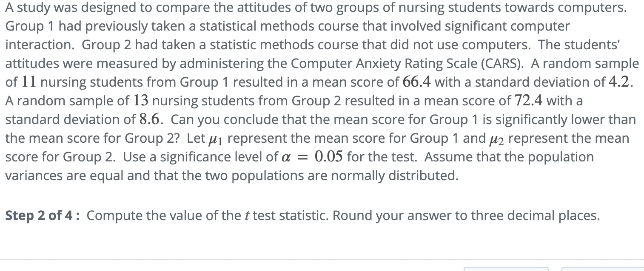This screenshot has width=644, height=271.
Task: Click the bold "Step 2 of 4" label
Action: [x=43, y=216]
